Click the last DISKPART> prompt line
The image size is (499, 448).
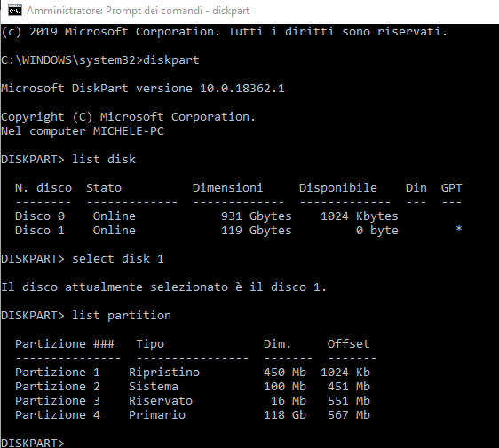pyautogui.click(x=33, y=443)
